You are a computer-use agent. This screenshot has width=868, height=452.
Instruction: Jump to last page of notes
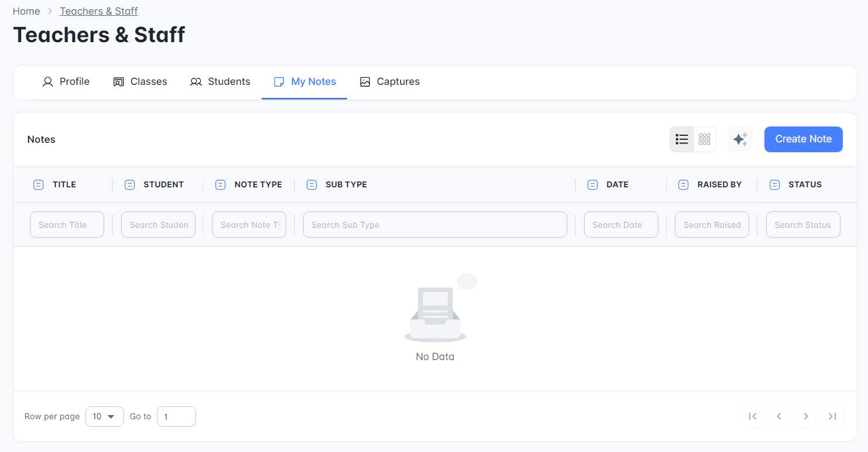pos(832,416)
